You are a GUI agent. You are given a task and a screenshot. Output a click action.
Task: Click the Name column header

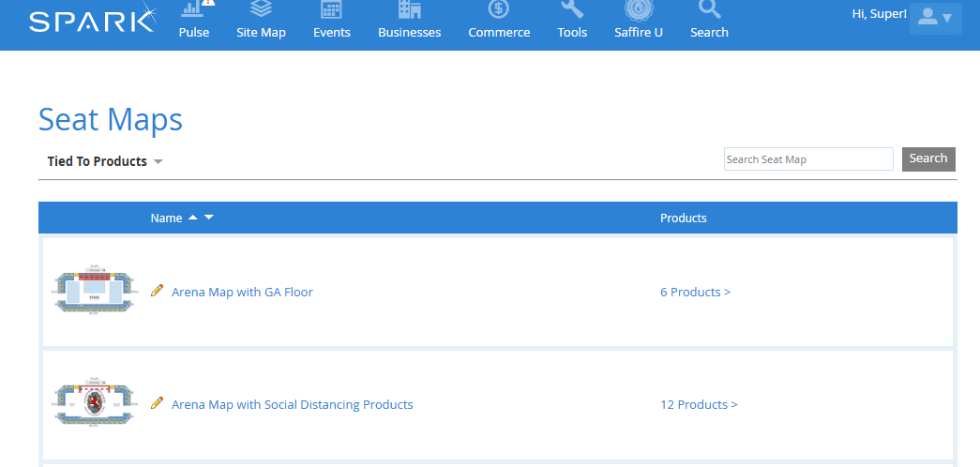pos(166,218)
